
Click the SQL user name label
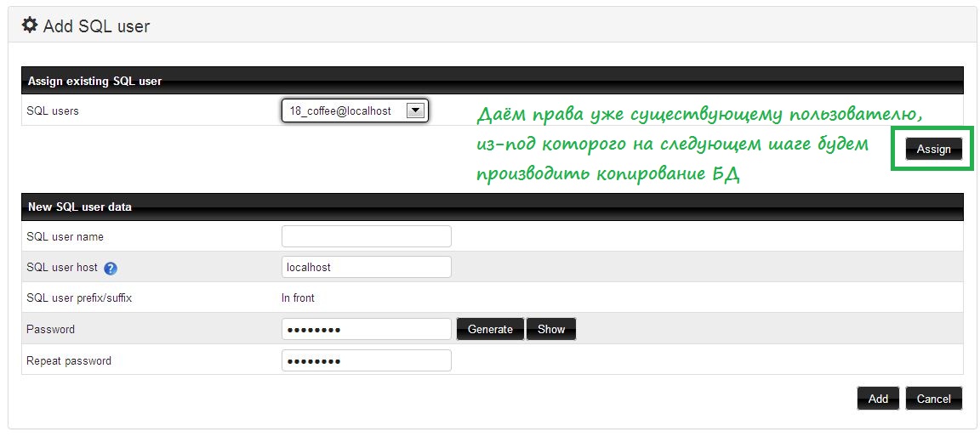click(x=65, y=236)
